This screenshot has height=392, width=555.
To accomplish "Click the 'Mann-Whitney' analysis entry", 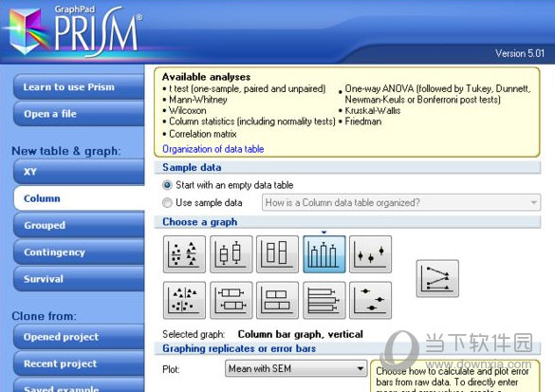I will tap(198, 100).
